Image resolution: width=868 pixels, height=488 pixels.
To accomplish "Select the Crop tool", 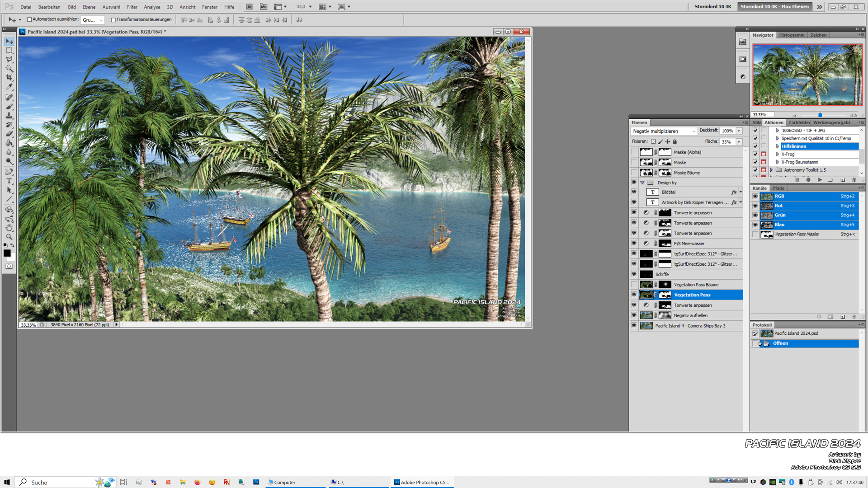I will click(x=9, y=78).
